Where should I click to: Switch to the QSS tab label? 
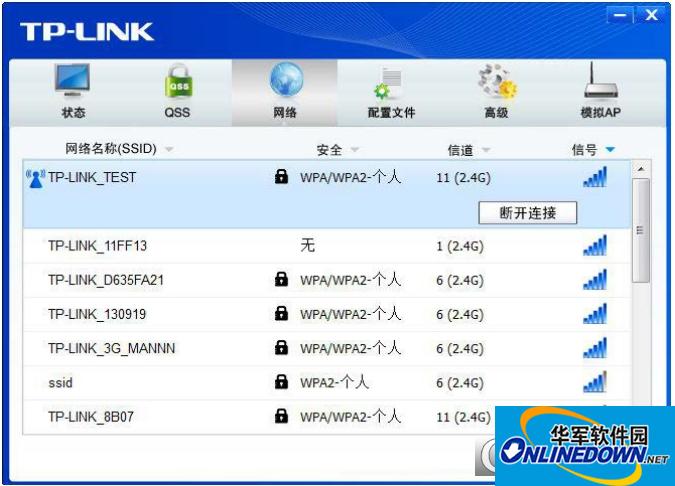coord(177,113)
